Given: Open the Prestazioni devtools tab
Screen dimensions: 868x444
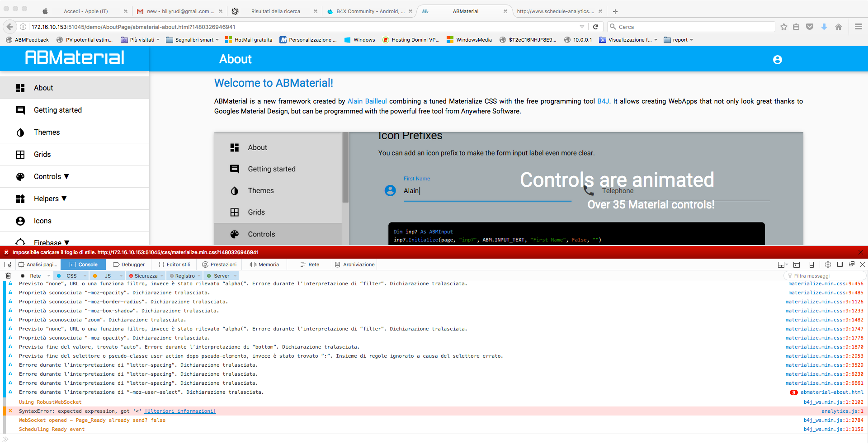Looking at the screenshot, I should click(x=219, y=265).
